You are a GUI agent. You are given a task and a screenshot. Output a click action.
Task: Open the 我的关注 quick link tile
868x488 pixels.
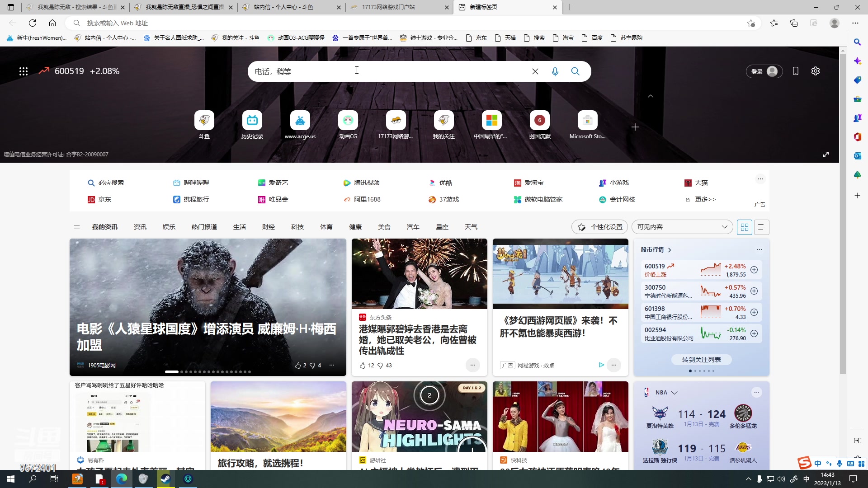tap(444, 125)
